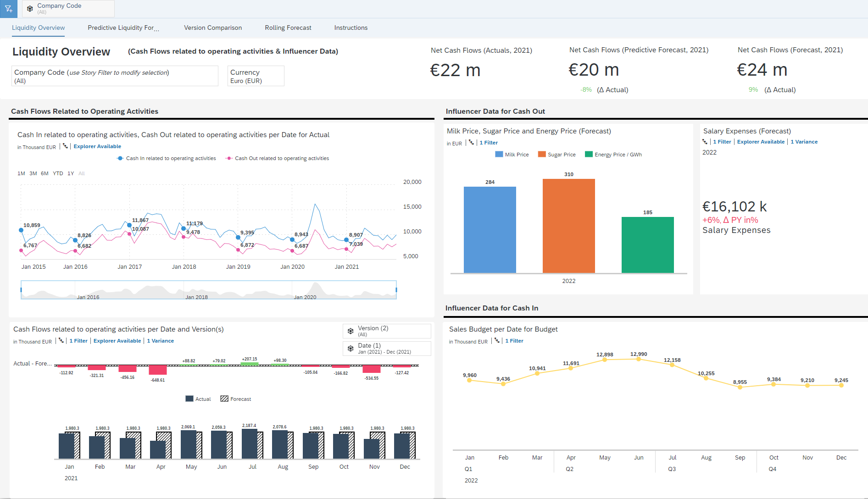Click the €22 m Actuals net cash value

point(455,70)
